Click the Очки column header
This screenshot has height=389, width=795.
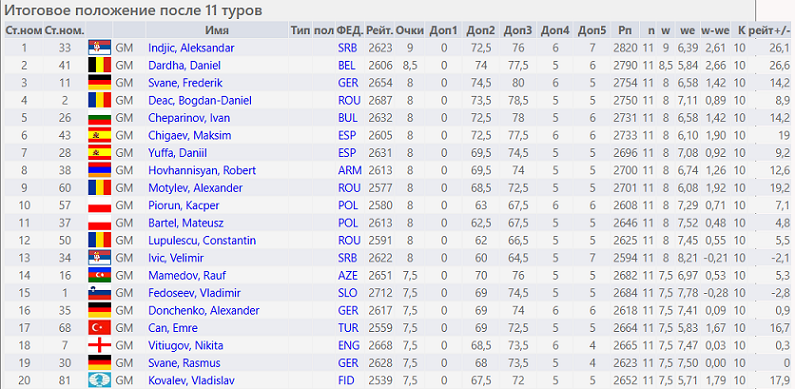coord(410,30)
